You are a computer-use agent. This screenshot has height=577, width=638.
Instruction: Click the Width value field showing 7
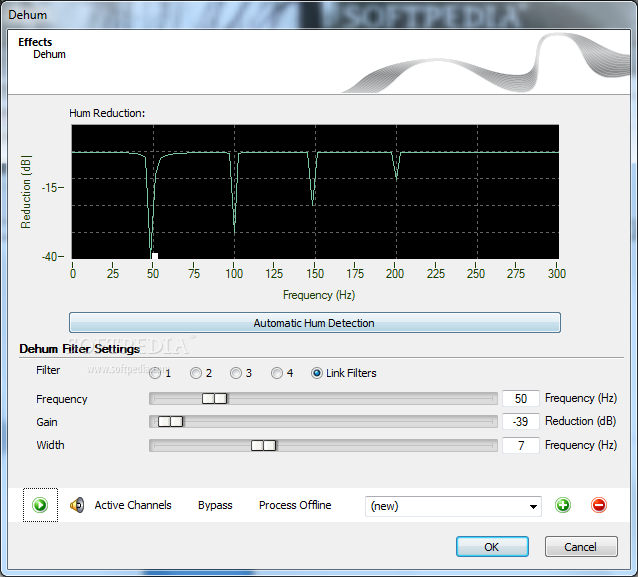tap(521, 445)
